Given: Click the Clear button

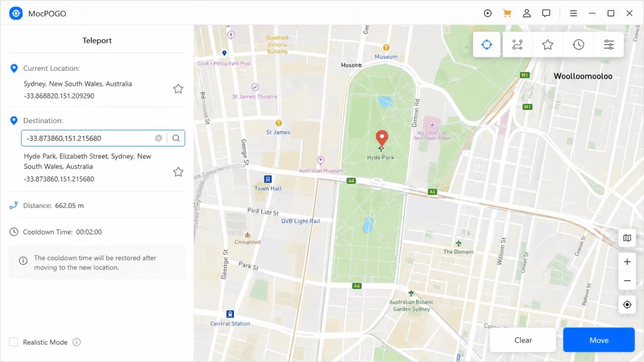Looking at the screenshot, I should 523,340.
